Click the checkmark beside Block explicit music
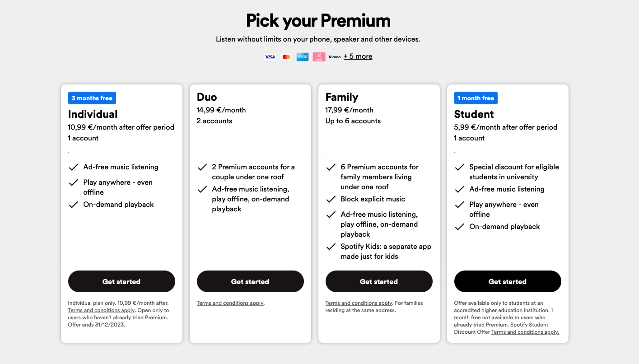Screen dimensions: 639x364 [331, 199]
